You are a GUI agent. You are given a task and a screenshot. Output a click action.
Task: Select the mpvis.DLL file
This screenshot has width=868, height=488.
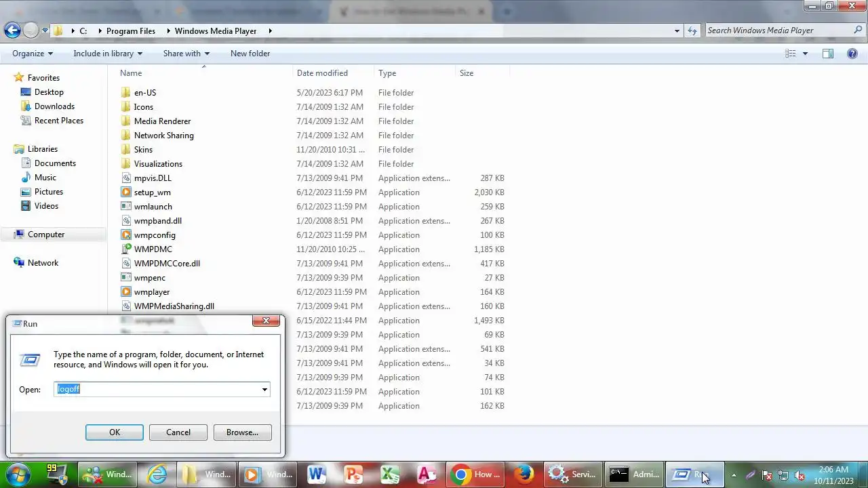[x=153, y=178]
